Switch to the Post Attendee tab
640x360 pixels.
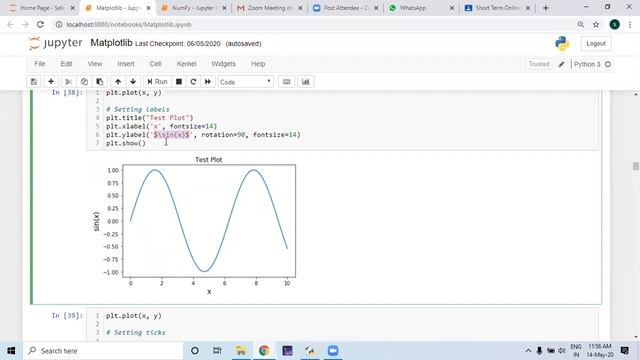point(346,8)
